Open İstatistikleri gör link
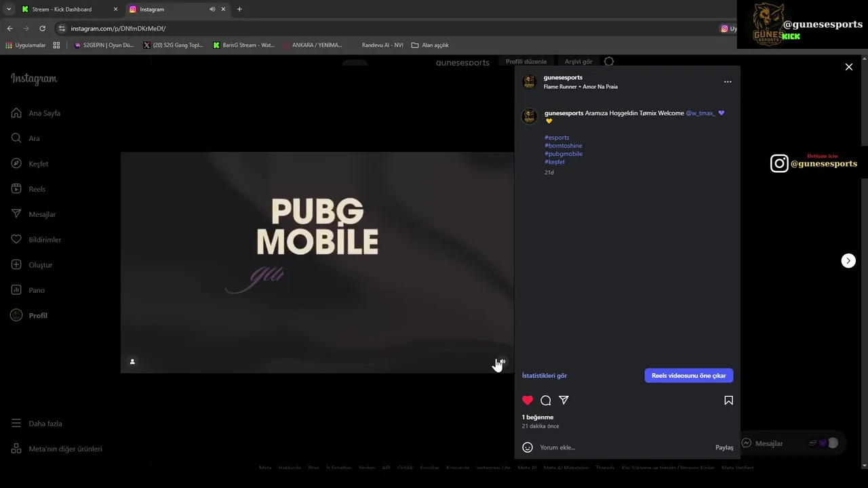Viewport: 868px width, 488px height. tap(545, 375)
